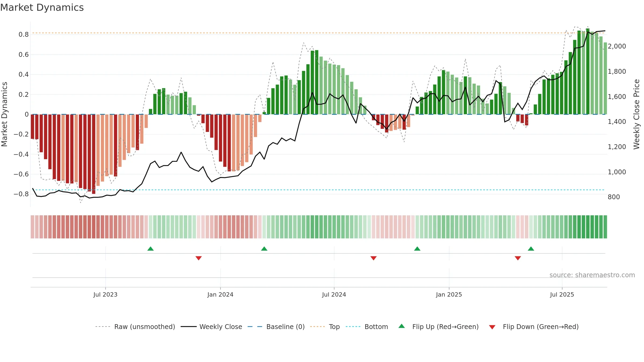Click the Top legend entry
The width and height of the screenshot is (644, 362).
325,327
